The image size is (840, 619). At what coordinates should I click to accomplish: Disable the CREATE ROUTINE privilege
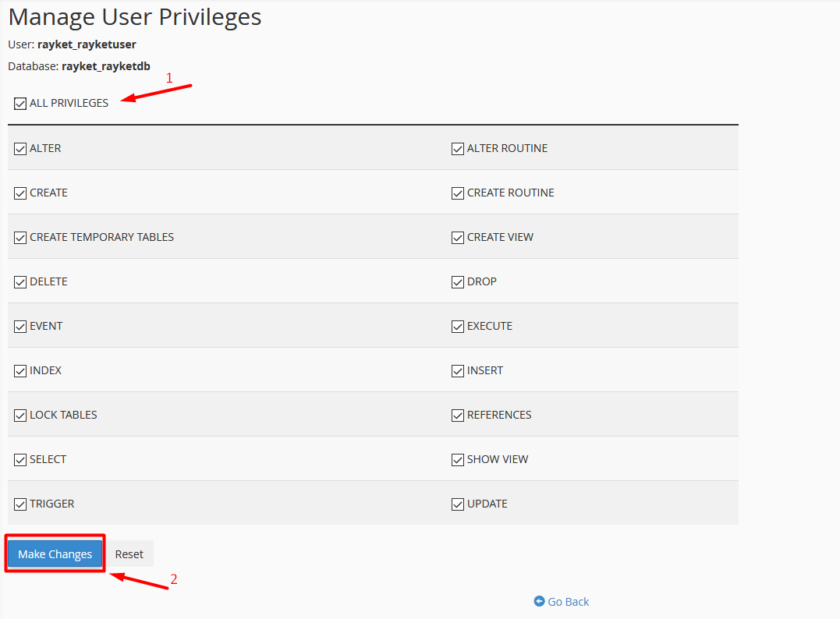click(x=458, y=193)
